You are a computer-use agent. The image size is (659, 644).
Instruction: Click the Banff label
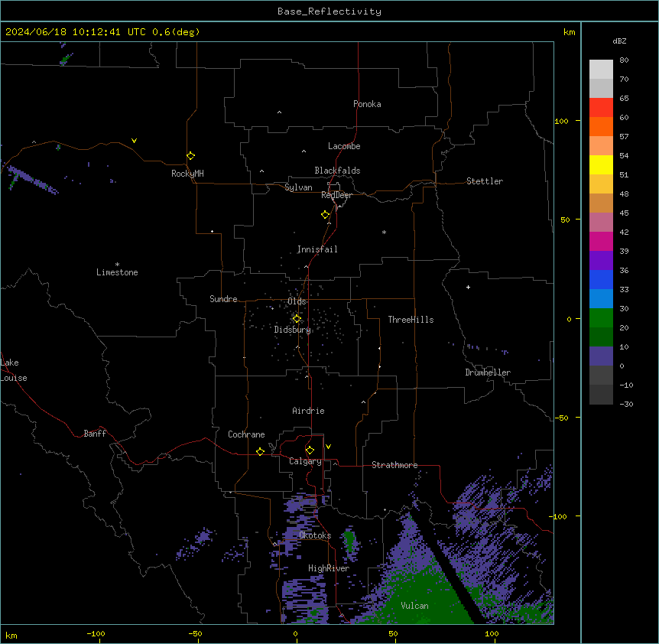(95, 434)
